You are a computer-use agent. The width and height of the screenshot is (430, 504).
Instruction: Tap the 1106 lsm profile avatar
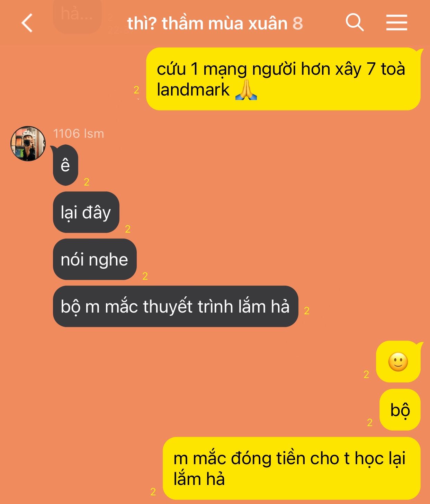[28, 143]
